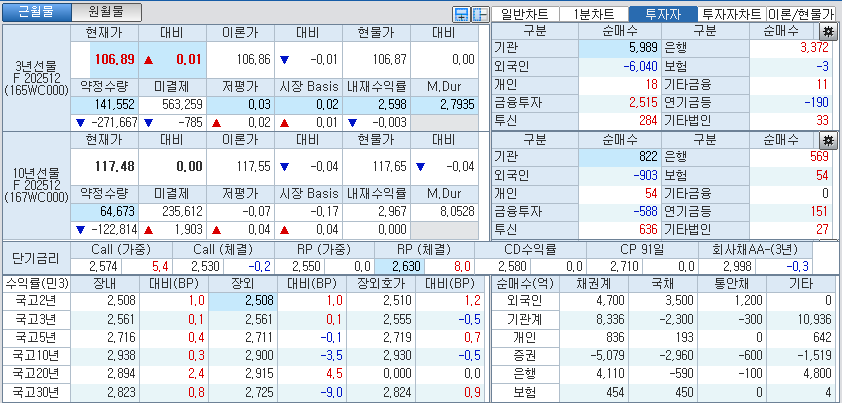This screenshot has width=842, height=403.
Task: Click the 국고10년 row label
Action: pos(37,356)
